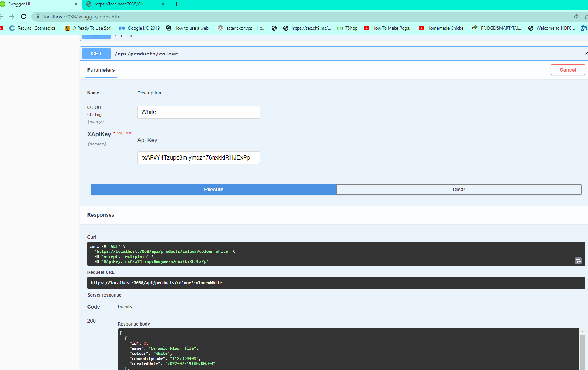Switch to the Swagger UI browser tab
This screenshot has height=370, width=588.
pos(39,4)
